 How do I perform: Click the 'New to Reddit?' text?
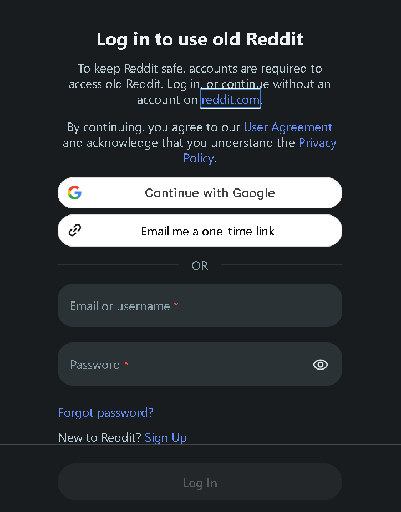point(100,437)
